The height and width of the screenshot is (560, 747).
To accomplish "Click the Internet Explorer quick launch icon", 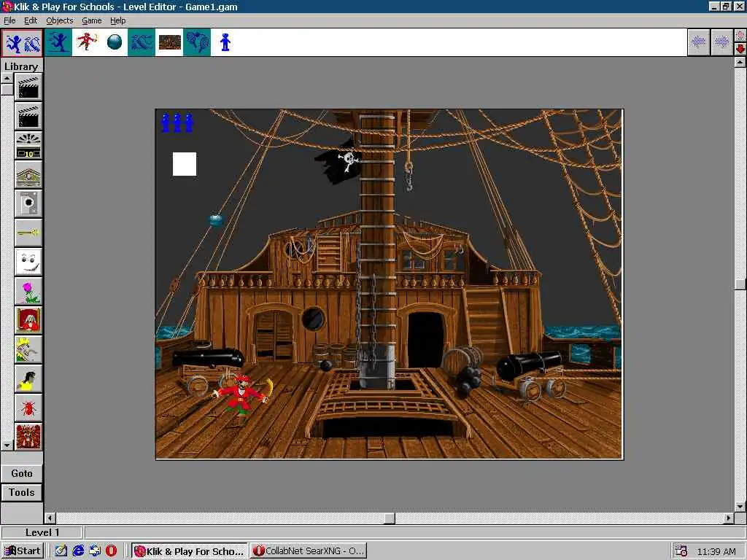I will (x=78, y=551).
